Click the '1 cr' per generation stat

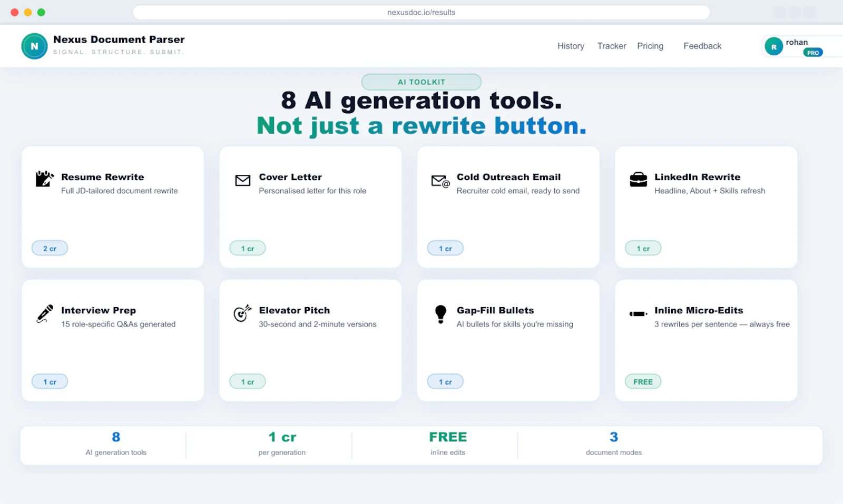[282, 437]
